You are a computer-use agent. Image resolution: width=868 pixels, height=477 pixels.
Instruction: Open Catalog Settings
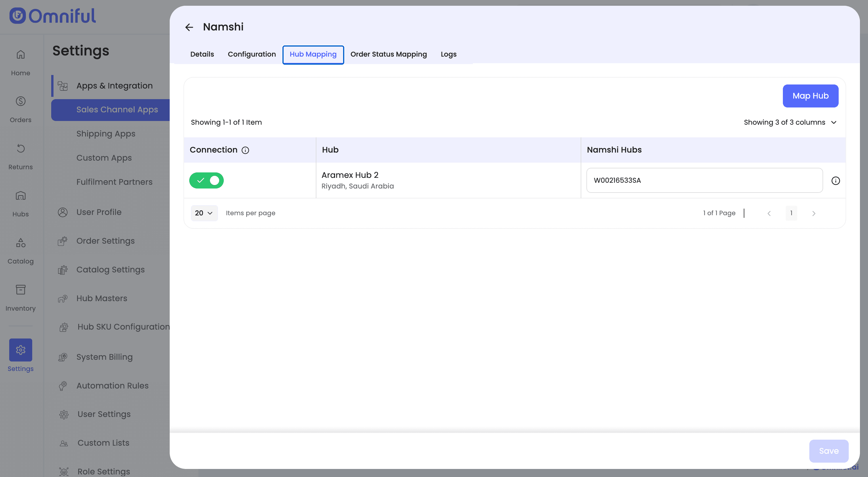click(110, 270)
